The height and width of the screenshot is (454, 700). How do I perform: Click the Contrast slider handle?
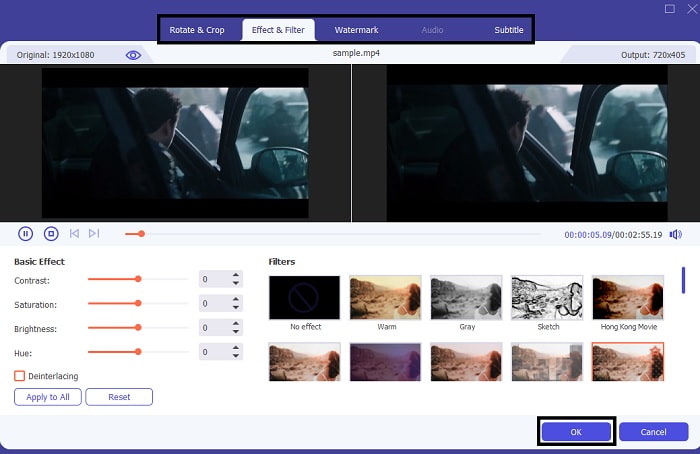[x=138, y=279]
